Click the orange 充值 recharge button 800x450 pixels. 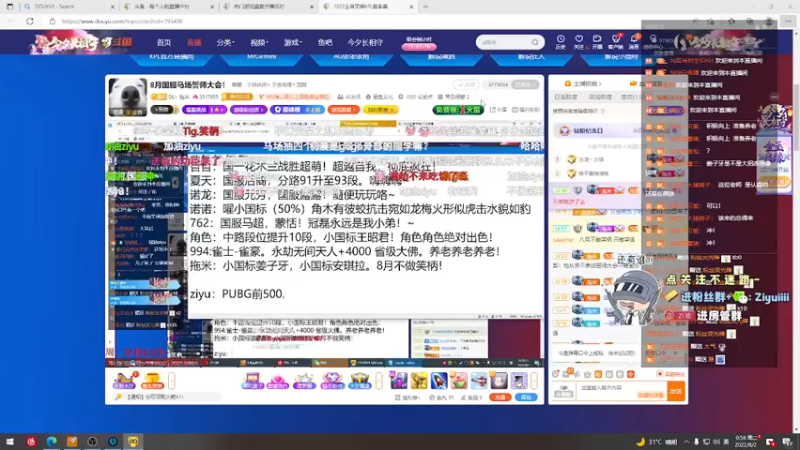(x=500, y=397)
